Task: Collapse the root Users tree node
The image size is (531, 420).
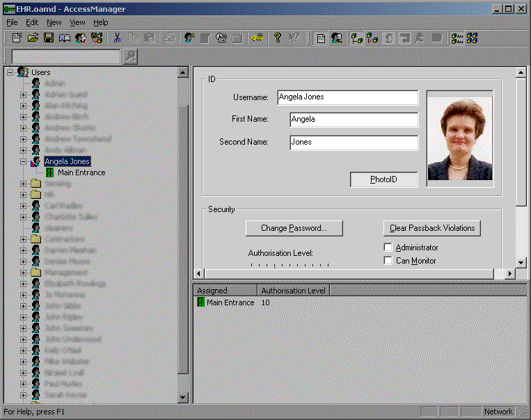Action: click(x=10, y=72)
